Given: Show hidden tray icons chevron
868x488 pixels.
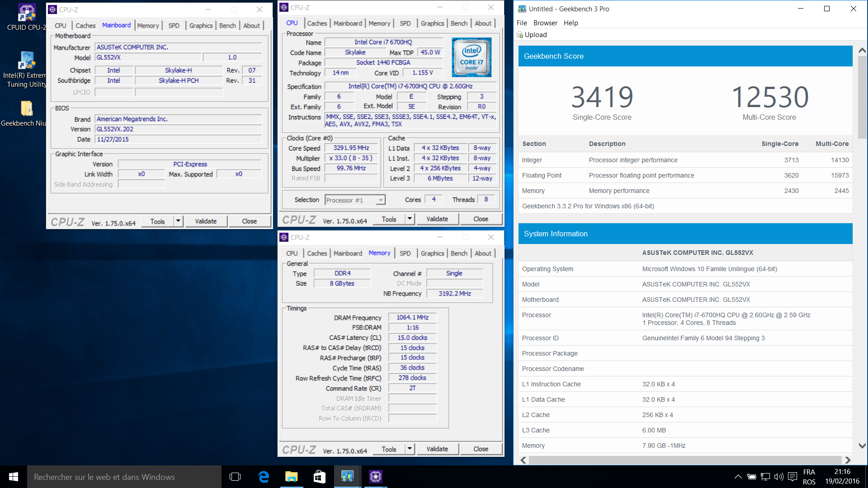Looking at the screenshot, I should (x=738, y=477).
